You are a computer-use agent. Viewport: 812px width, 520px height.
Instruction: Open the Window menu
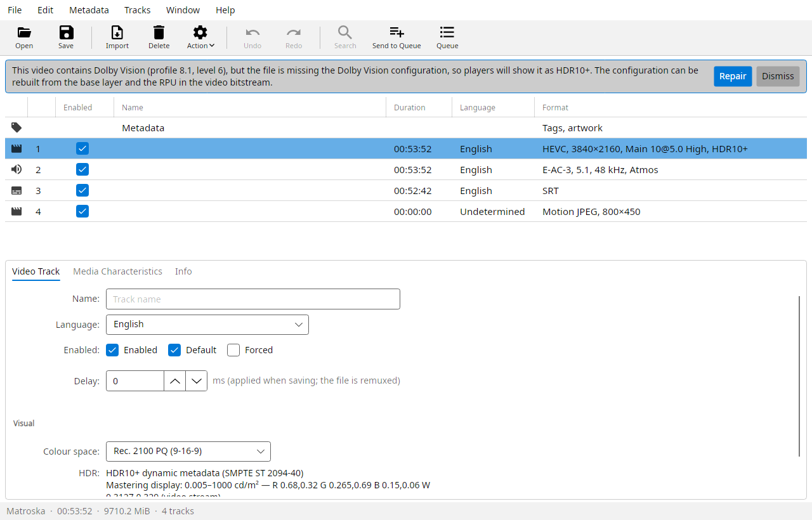tap(183, 10)
